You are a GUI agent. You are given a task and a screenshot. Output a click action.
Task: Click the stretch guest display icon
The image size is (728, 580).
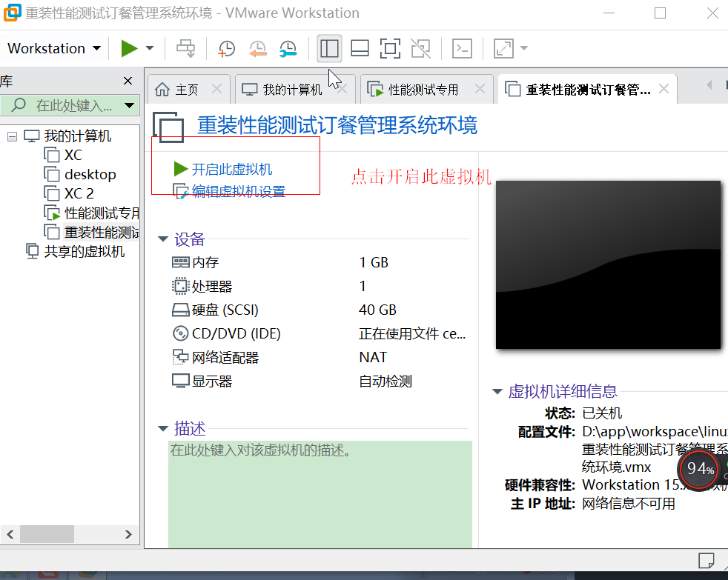click(504, 48)
